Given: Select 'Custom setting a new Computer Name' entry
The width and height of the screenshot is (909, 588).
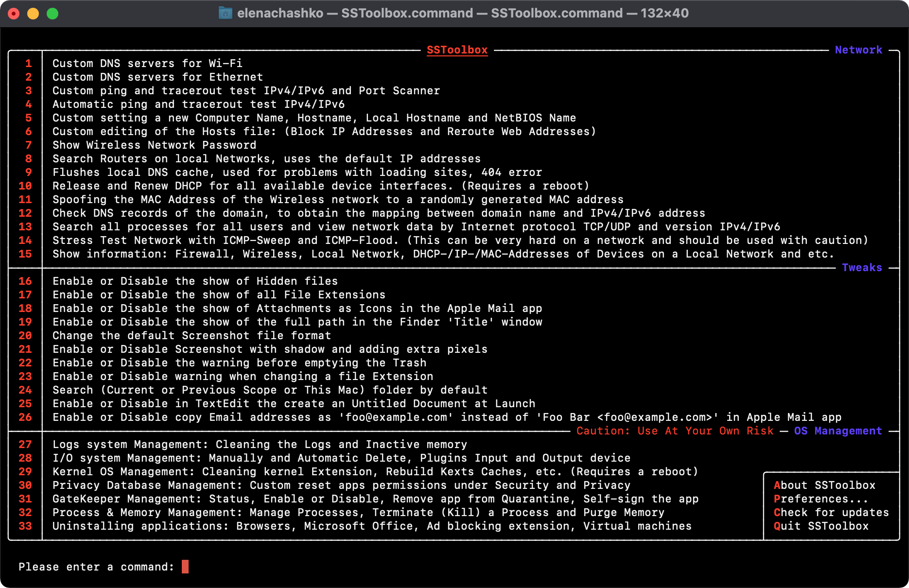Looking at the screenshot, I should [x=314, y=118].
